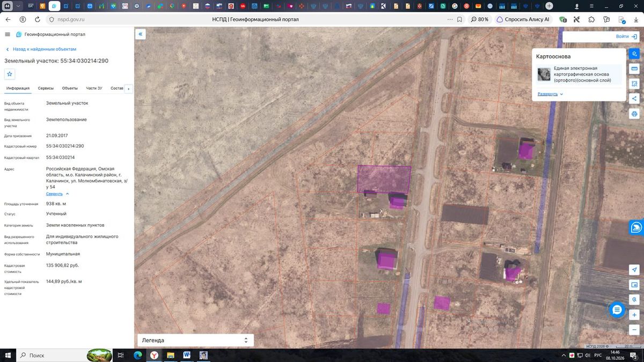Print the map using printer icon

tap(634, 114)
